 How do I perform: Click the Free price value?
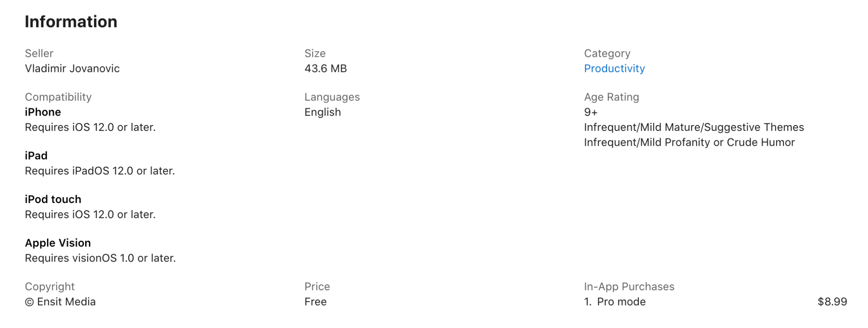(315, 302)
